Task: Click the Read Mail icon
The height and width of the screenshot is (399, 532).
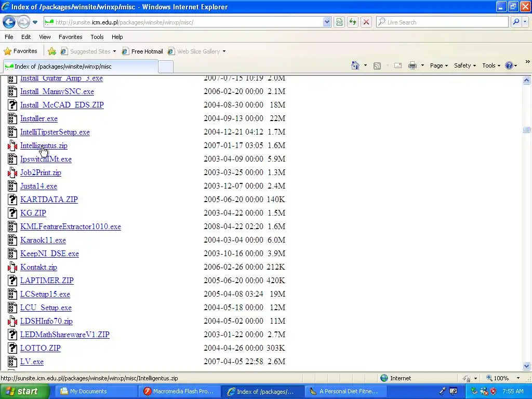Action: point(398,65)
